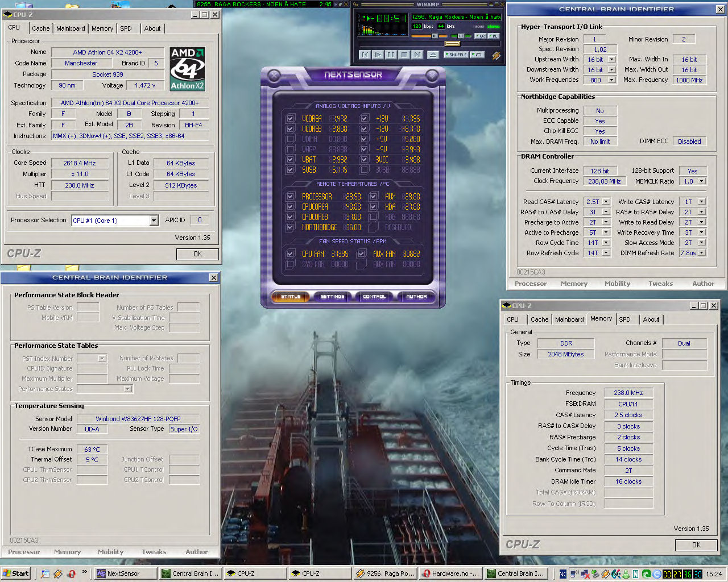Open Mainboard tab in bottom CPU-Z window
The width and height of the screenshot is (728, 582).
tap(569, 319)
